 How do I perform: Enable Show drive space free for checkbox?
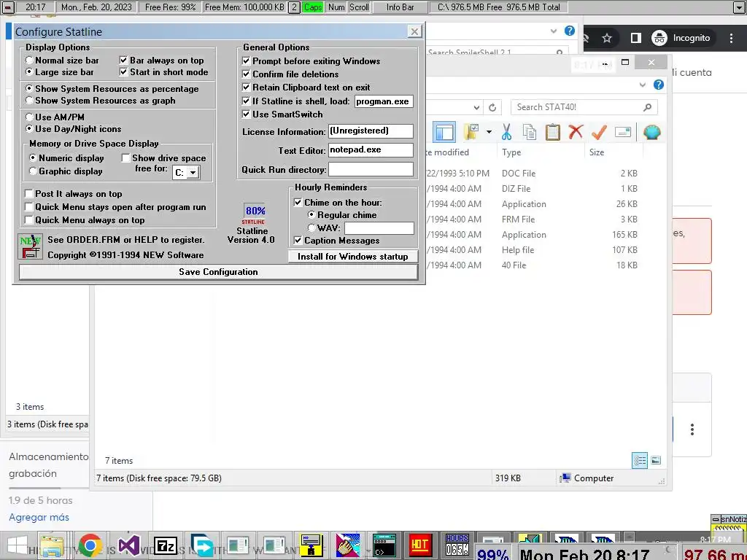click(125, 158)
